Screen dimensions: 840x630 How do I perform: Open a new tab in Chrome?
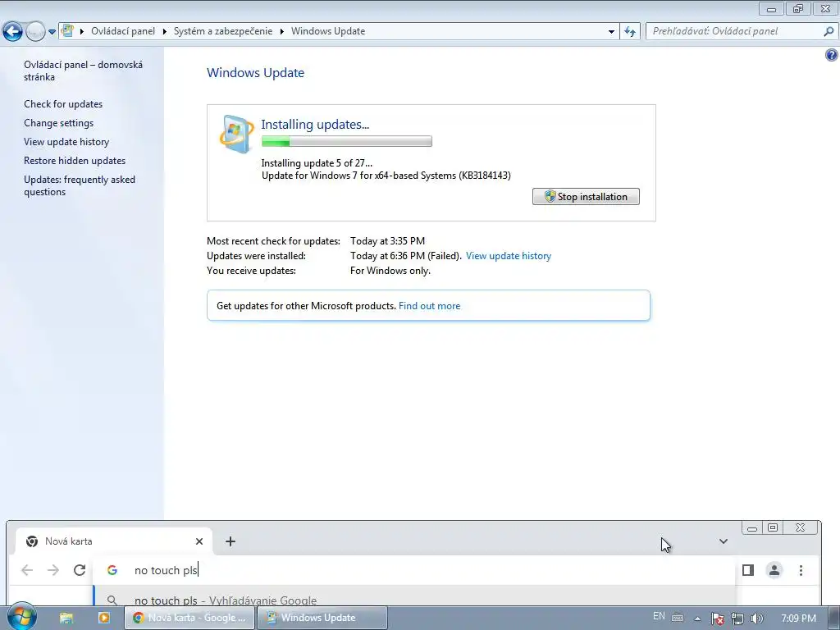231,541
